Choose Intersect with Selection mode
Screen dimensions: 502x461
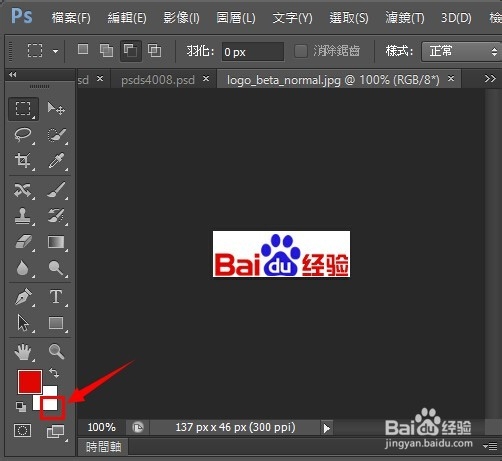pos(155,51)
